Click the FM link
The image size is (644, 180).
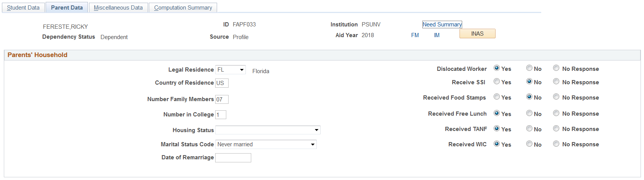415,35
